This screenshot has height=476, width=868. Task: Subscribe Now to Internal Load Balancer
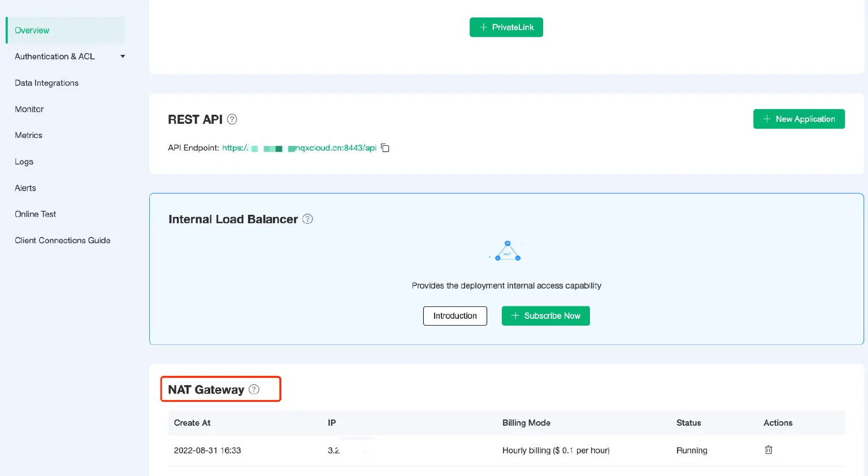pyautogui.click(x=545, y=315)
